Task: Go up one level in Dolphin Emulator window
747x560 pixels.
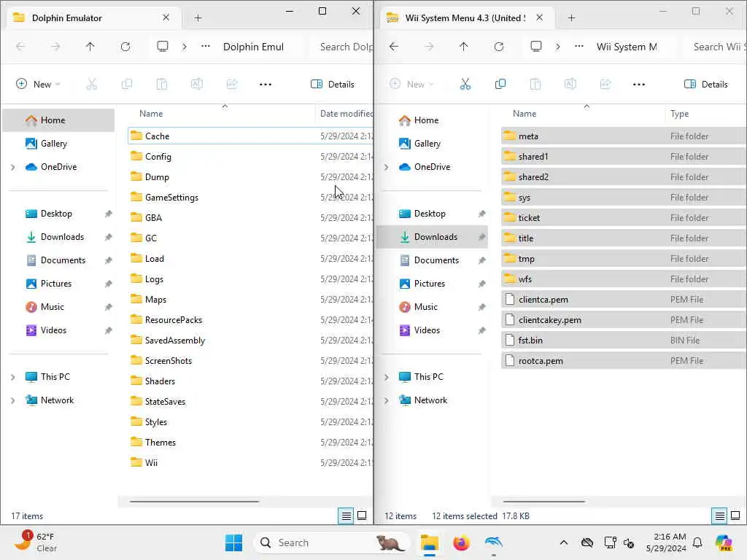Action: click(x=90, y=47)
